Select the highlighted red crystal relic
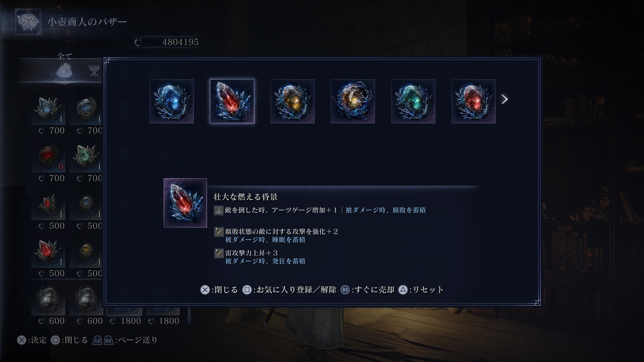This screenshot has height=362, width=644. click(232, 101)
